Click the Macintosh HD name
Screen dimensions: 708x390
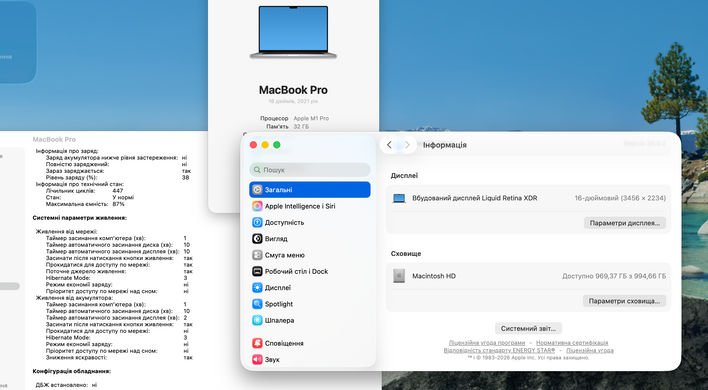click(x=434, y=276)
